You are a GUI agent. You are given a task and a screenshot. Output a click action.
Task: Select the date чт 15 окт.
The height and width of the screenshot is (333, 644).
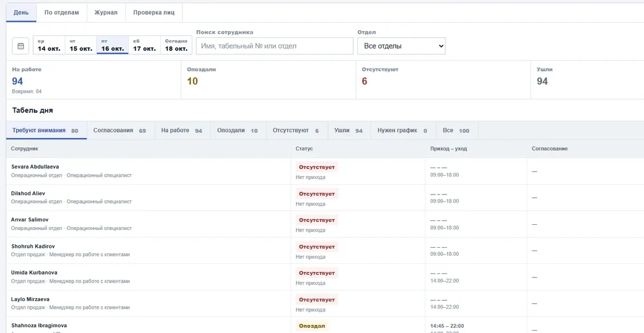coord(81,45)
